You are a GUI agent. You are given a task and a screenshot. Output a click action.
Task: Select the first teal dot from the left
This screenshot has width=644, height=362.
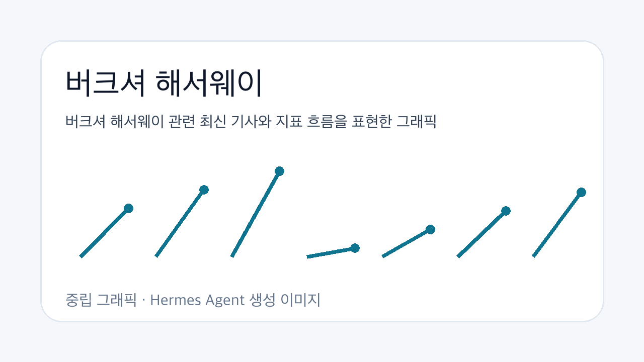[x=128, y=208]
